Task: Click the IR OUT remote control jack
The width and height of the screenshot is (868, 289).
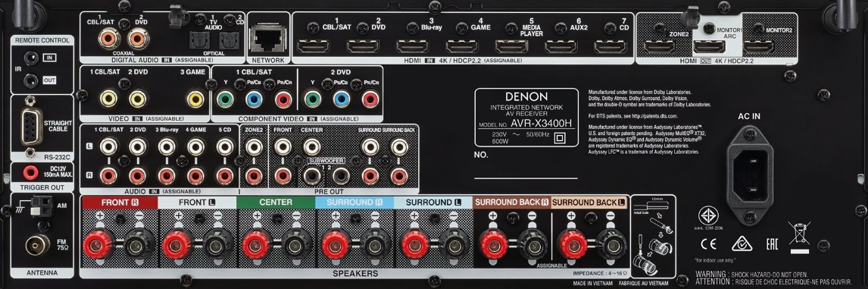Action: [32, 80]
